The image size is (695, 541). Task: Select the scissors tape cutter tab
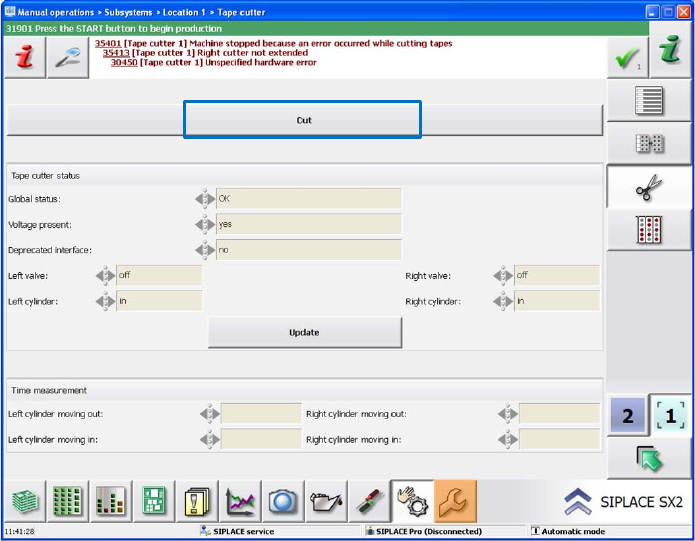[649, 186]
